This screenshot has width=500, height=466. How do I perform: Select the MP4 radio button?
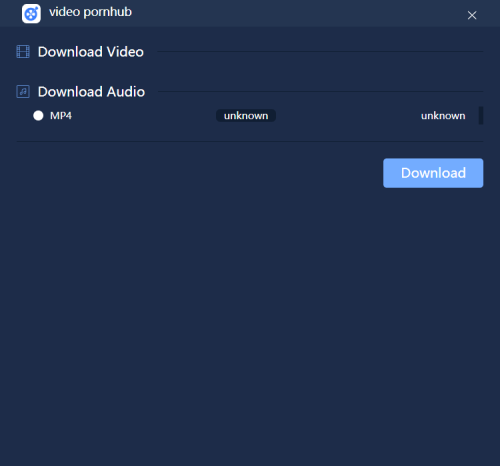38,116
